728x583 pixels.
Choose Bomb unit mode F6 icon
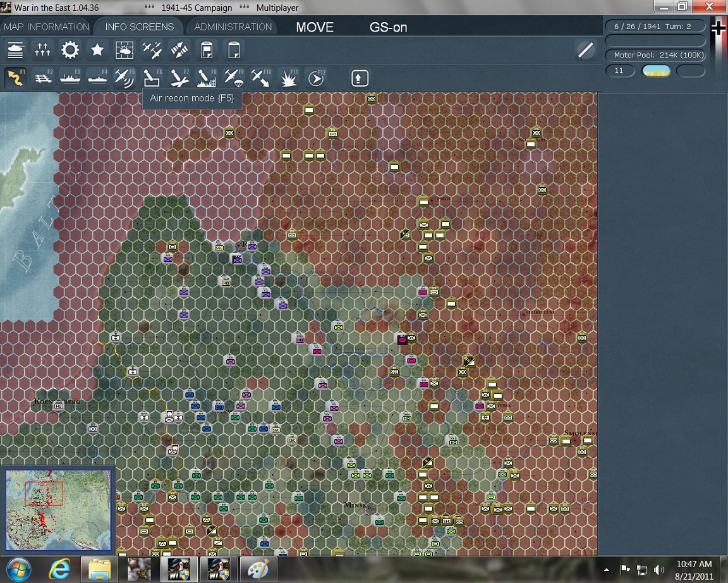[152, 78]
